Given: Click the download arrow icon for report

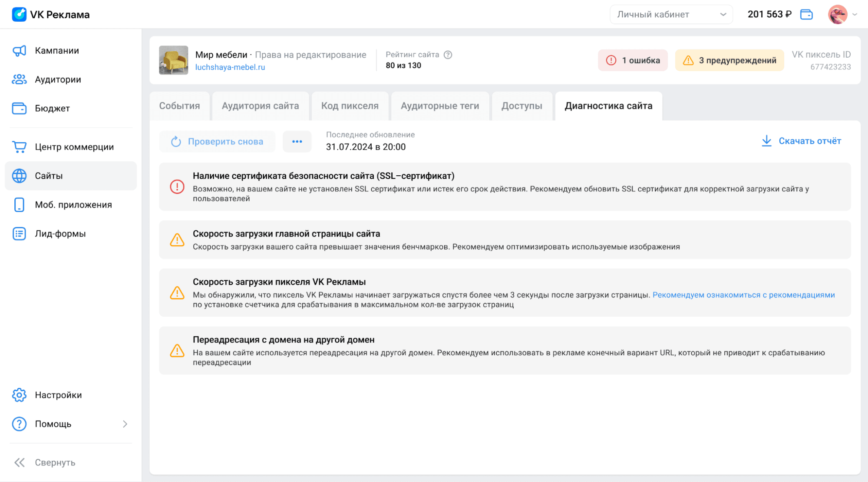Looking at the screenshot, I should (766, 141).
